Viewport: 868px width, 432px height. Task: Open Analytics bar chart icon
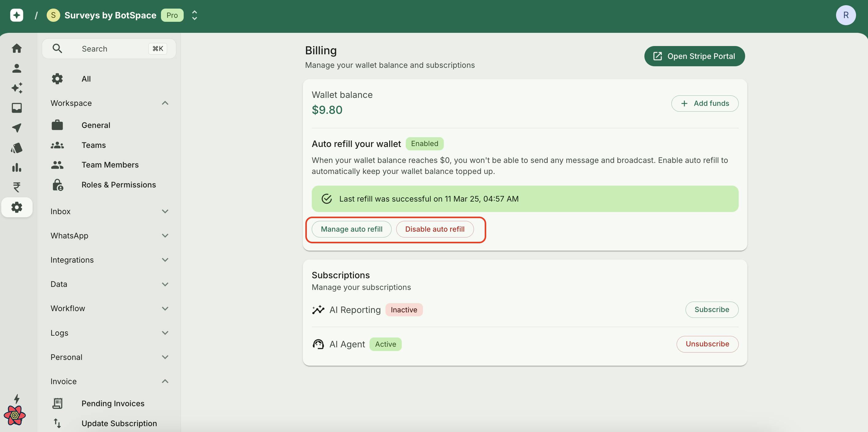(x=17, y=167)
